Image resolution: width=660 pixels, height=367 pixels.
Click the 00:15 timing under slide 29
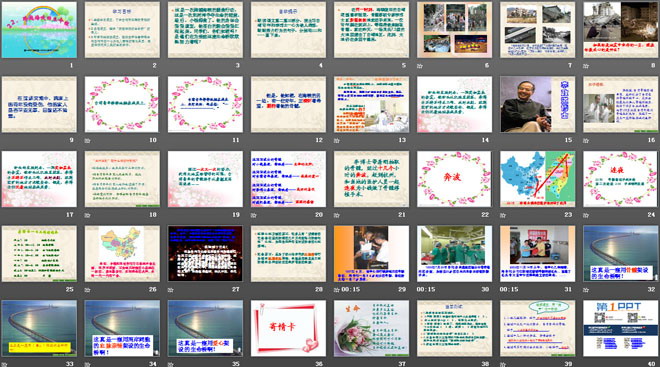coord(351,290)
